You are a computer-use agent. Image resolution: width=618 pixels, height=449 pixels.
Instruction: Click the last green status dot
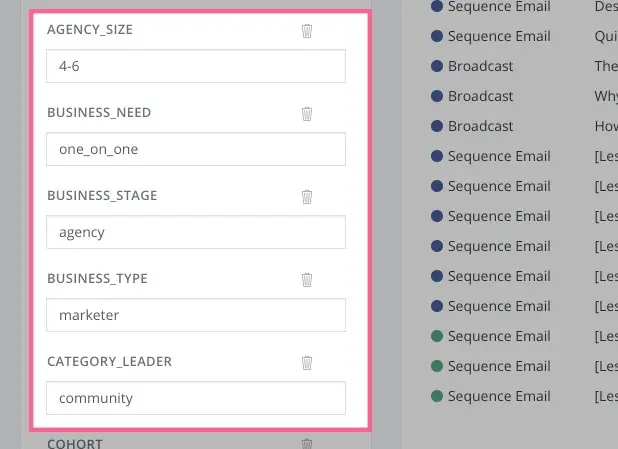(437, 396)
